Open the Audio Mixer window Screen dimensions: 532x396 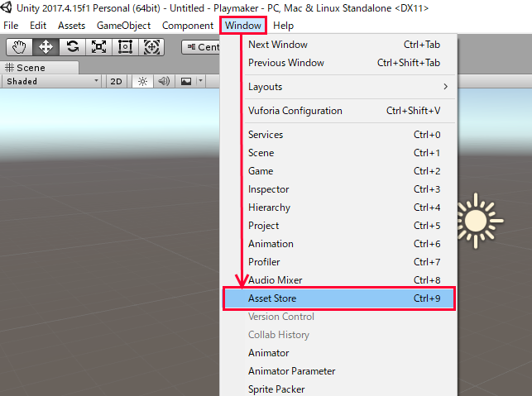(x=339, y=280)
